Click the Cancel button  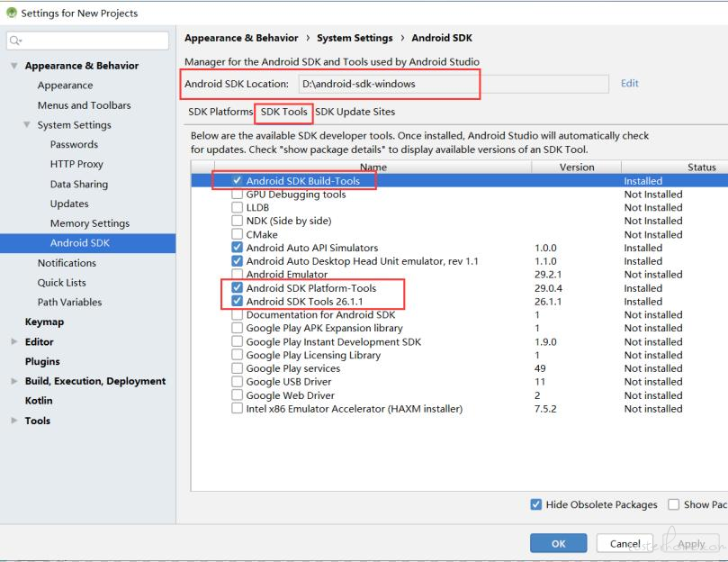pos(625,543)
